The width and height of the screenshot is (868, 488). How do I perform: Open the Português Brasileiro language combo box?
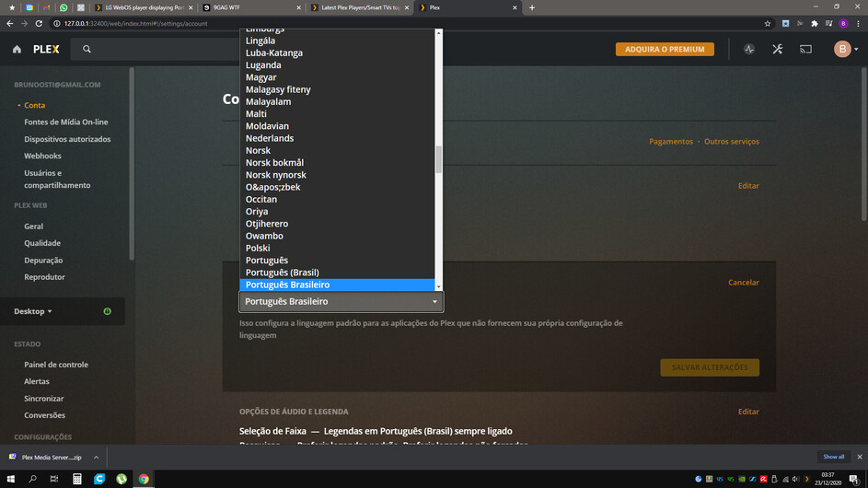pyautogui.click(x=341, y=301)
